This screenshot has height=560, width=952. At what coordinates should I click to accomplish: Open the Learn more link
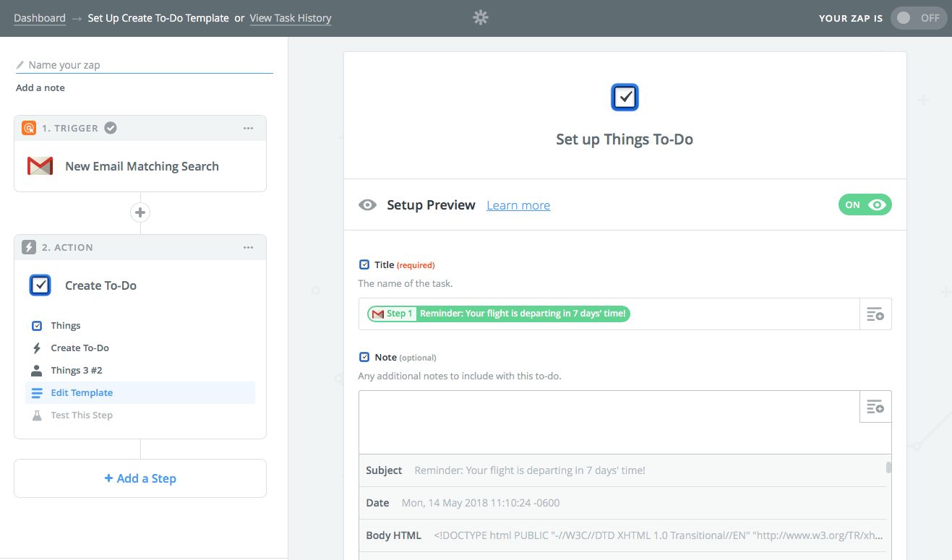point(518,206)
